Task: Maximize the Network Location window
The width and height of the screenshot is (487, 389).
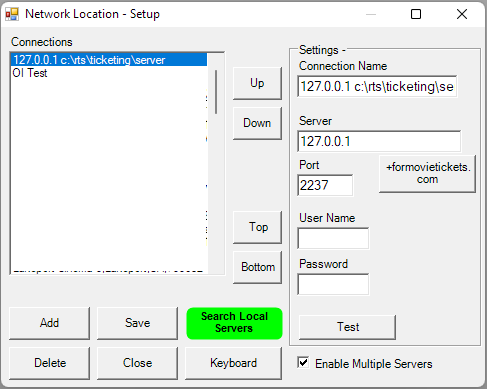Action: point(416,14)
